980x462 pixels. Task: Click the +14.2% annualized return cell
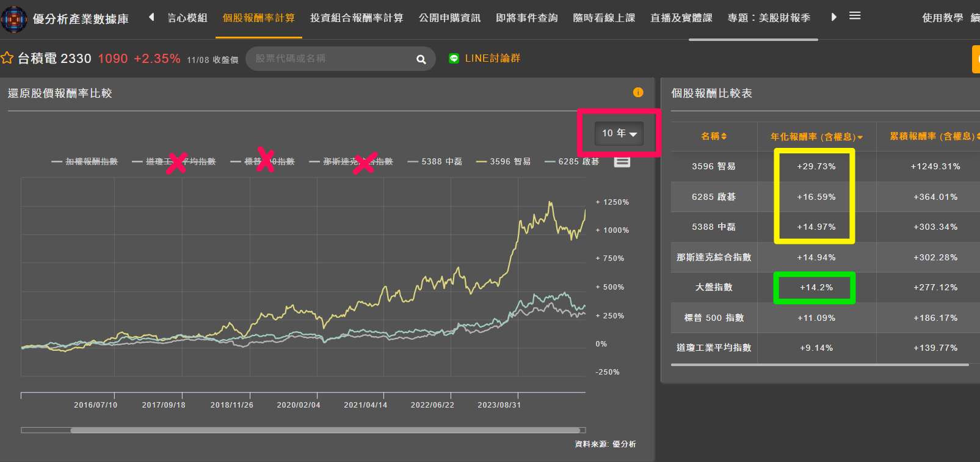pyautogui.click(x=816, y=287)
